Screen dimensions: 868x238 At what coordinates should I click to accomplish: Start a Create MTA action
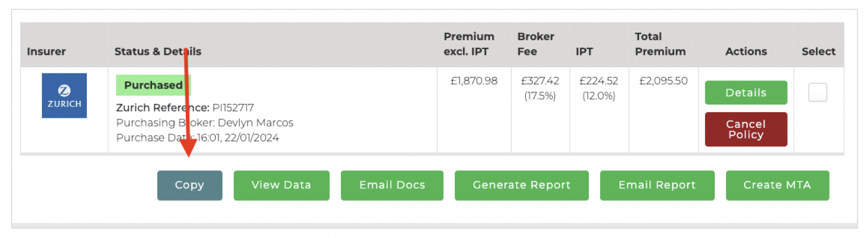click(x=777, y=185)
